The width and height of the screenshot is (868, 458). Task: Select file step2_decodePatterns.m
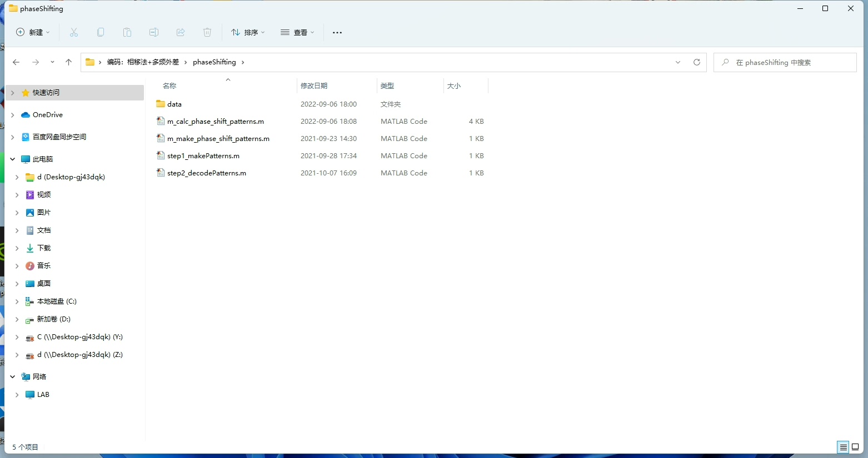pos(207,173)
